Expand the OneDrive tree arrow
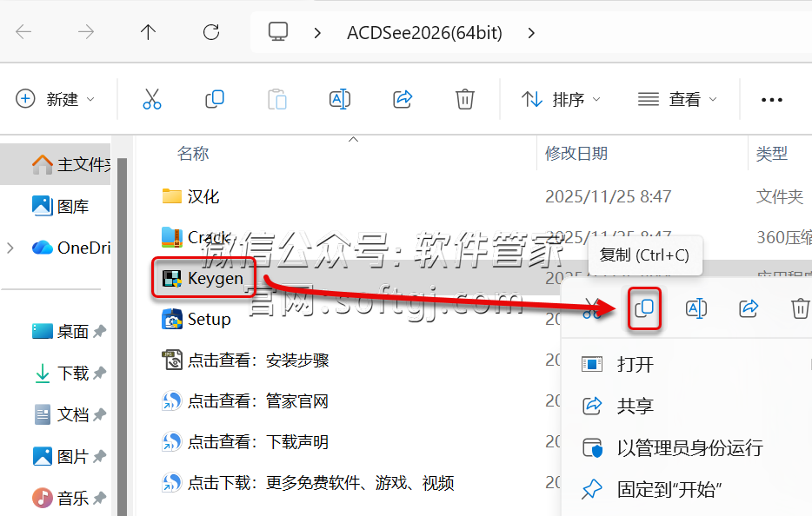 (x=10, y=248)
